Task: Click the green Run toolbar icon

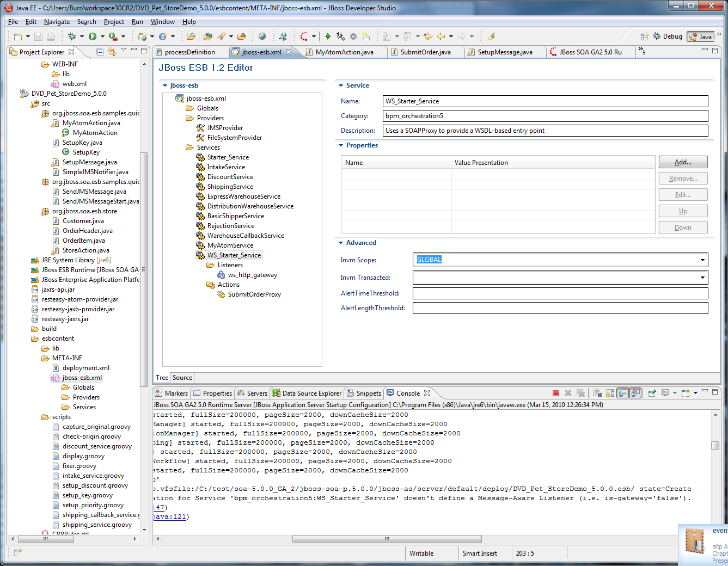Action: tap(93, 36)
